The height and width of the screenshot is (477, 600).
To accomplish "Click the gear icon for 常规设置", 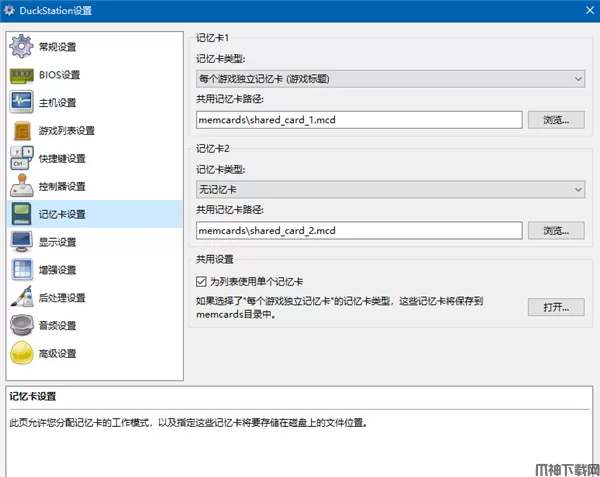I will (x=21, y=46).
